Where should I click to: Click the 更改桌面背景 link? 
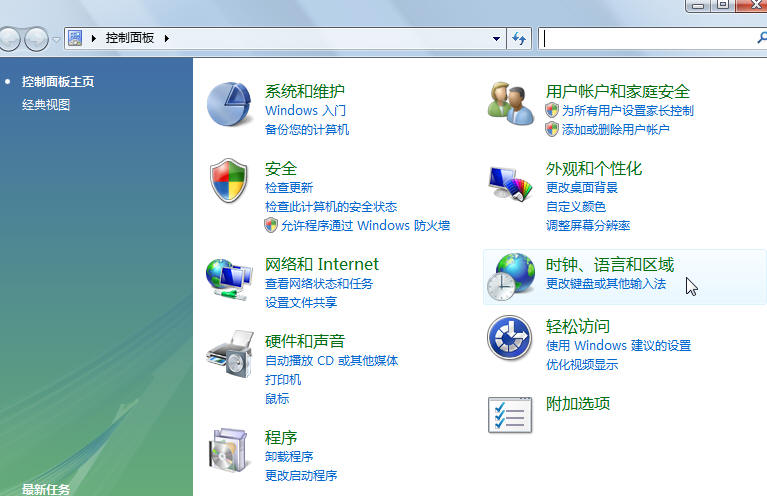tap(582, 187)
